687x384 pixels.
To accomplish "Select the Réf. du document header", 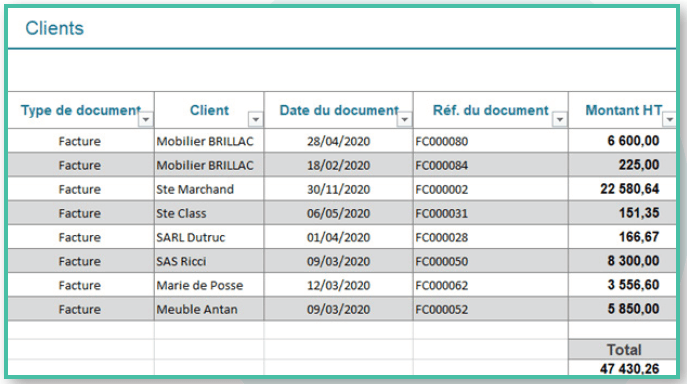I will pyautogui.click(x=491, y=110).
